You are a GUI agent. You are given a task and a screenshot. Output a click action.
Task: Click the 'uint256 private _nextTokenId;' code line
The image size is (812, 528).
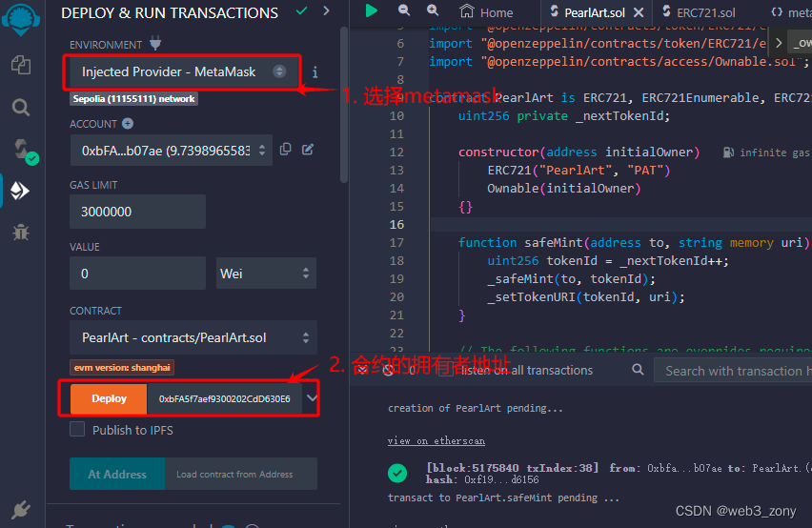[564, 116]
